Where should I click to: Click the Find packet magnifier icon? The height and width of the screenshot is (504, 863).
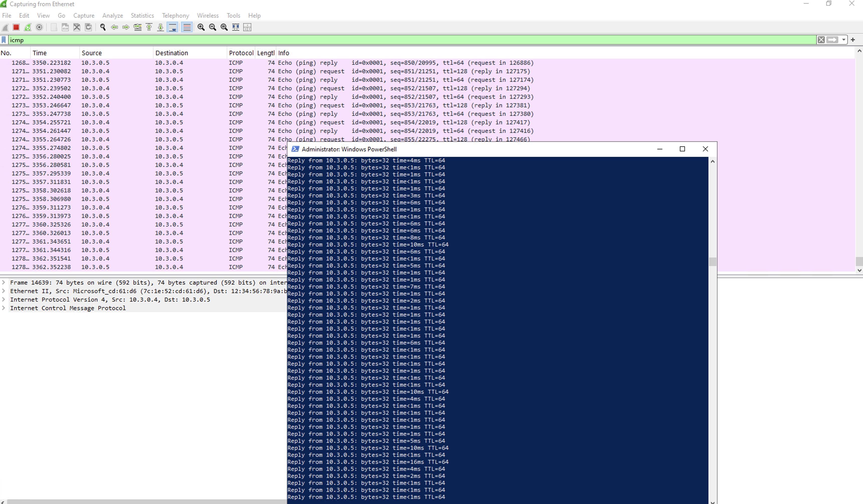tap(103, 27)
